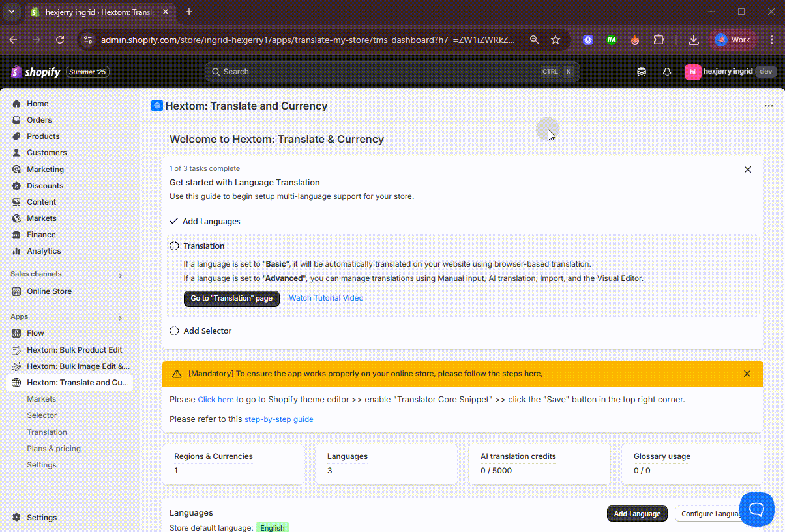Open browser Downloads
Image resolution: width=785 pixels, height=532 pixels.
point(694,40)
